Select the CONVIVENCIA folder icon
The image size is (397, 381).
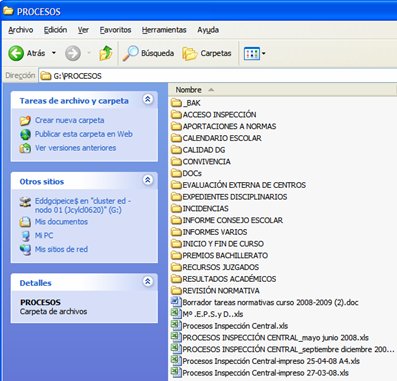pyautogui.click(x=176, y=161)
